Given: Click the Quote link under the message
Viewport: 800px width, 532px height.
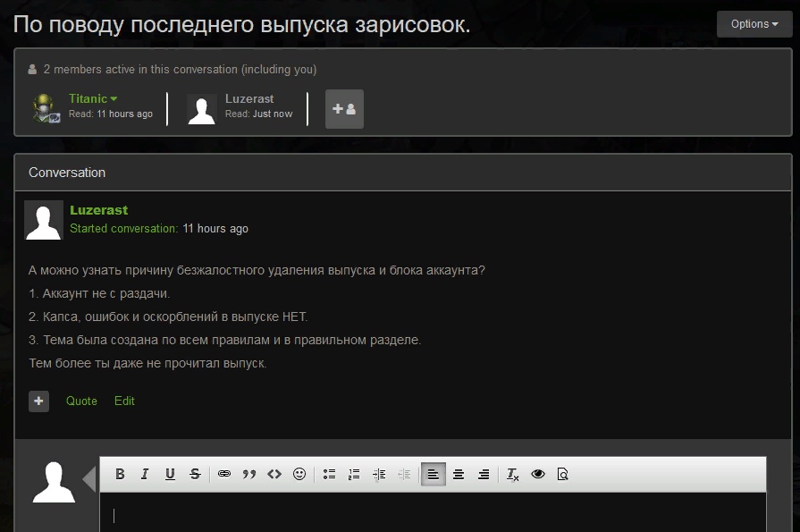Looking at the screenshot, I should (x=81, y=401).
